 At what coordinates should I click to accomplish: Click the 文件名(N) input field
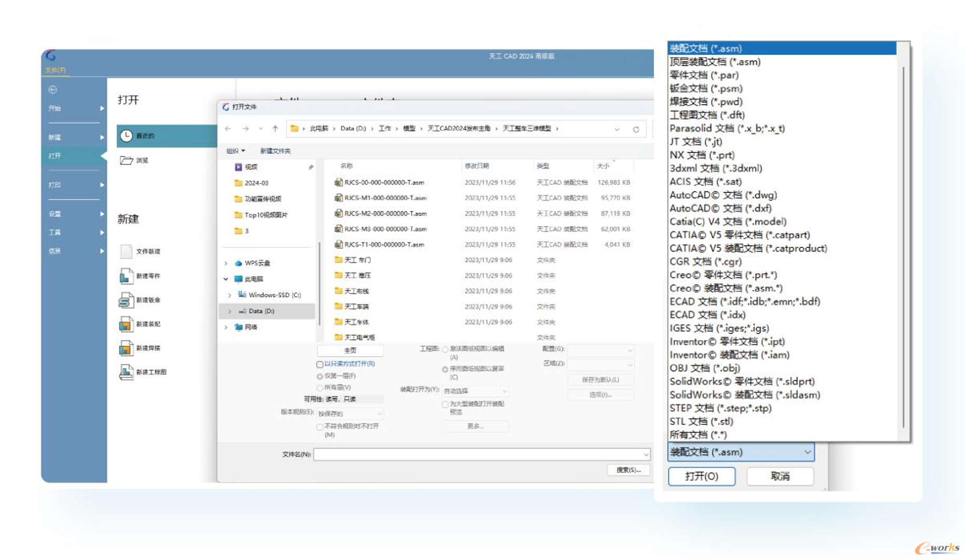pos(481,454)
